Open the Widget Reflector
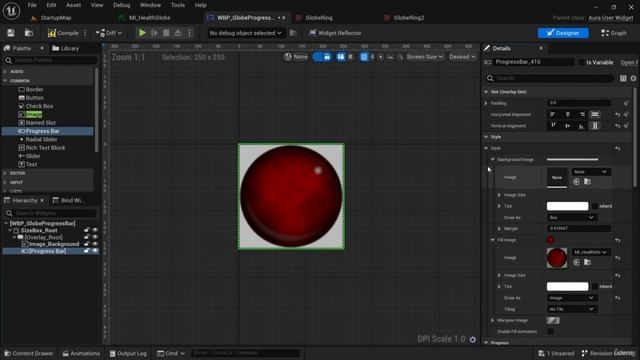The width and height of the screenshot is (640, 360). pyautogui.click(x=335, y=33)
